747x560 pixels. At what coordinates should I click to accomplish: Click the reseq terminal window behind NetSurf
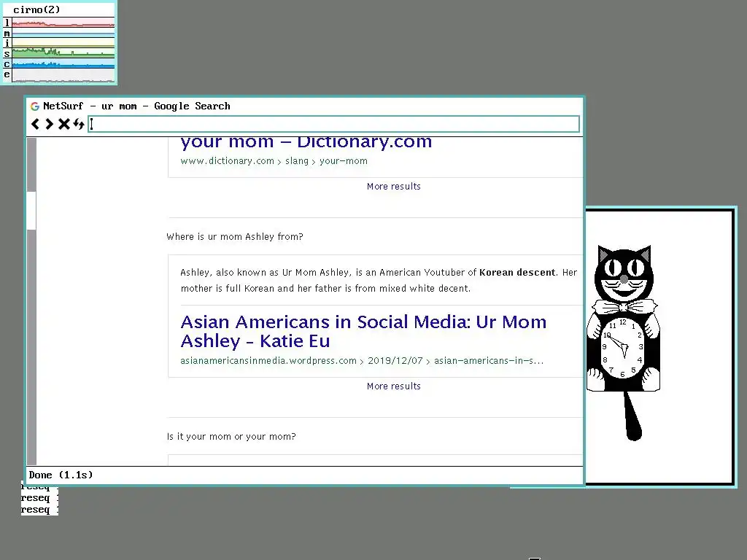point(39,501)
